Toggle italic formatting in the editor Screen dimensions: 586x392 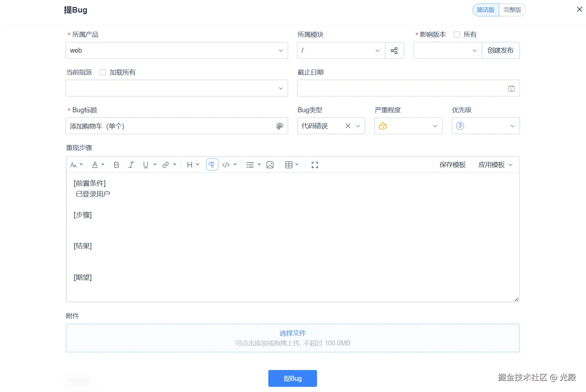coord(131,165)
